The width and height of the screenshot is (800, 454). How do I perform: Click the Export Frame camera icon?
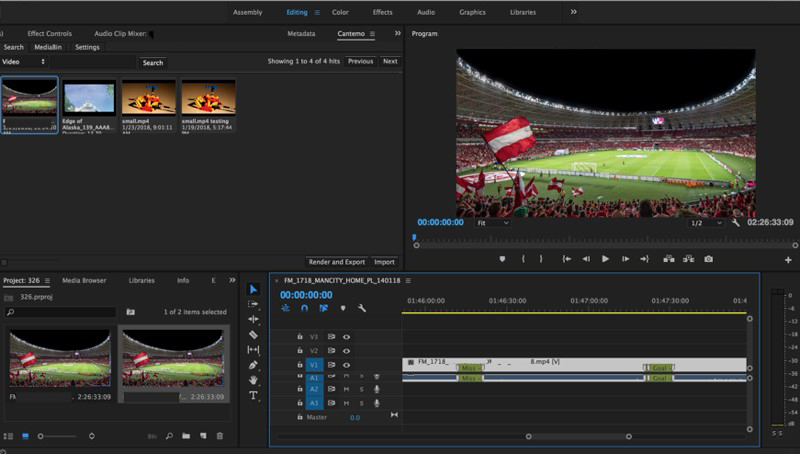click(708, 259)
